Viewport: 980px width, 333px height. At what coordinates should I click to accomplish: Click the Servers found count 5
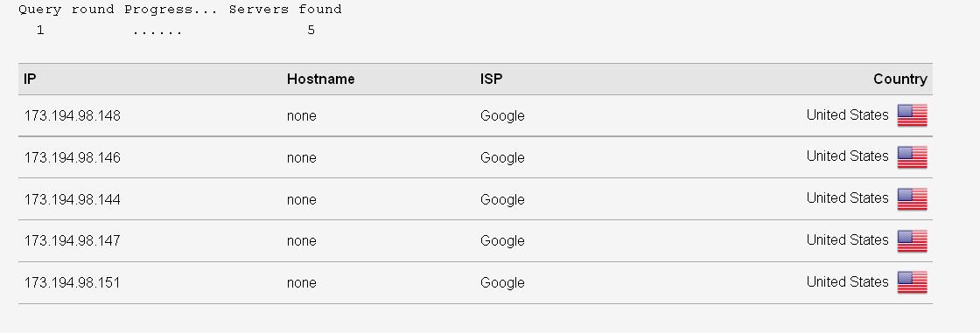click(311, 30)
